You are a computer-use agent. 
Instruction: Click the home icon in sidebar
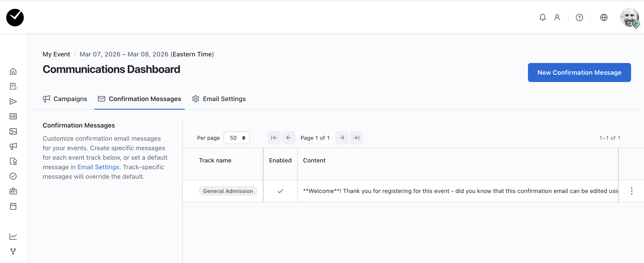click(x=13, y=71)
